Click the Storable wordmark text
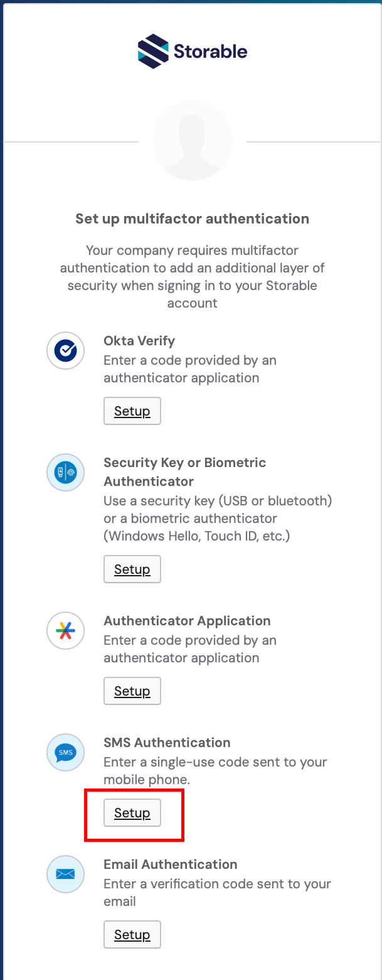This screenshot has width=382, height=980. pyautogui.click(x=210, y=51)
